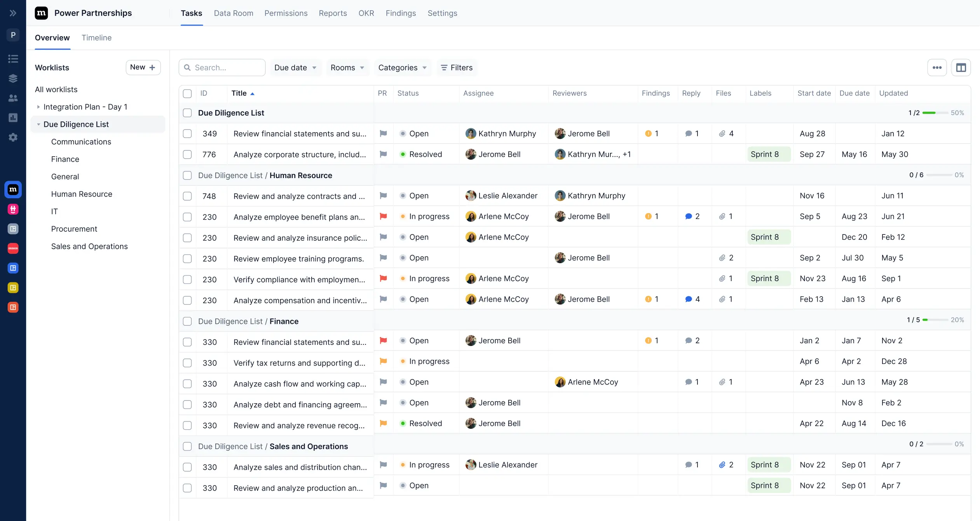
Task: Open the Data Room tab
Action: pyautogui.click(x=233, y=13)
